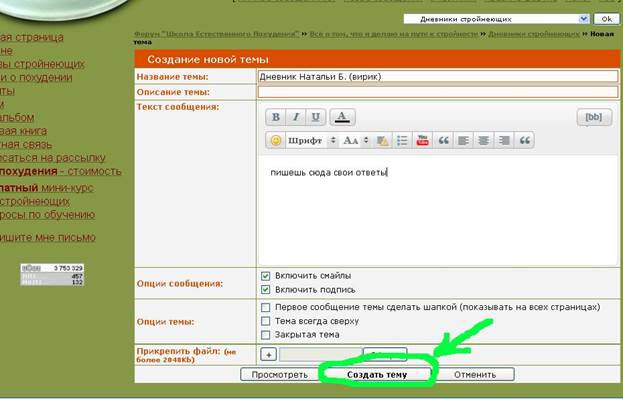The height and width of the screenshot is (399, 623).
Task: Uncheck Включить смайлы option
Action: click(x=265, y=276)
